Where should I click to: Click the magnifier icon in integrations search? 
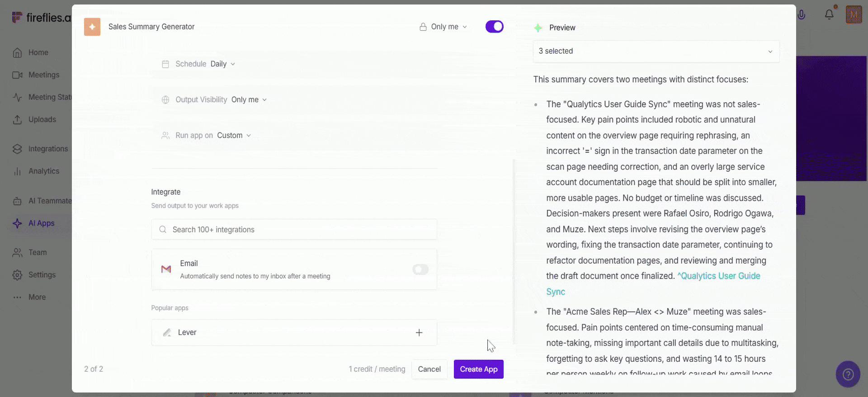pos(163,229)
